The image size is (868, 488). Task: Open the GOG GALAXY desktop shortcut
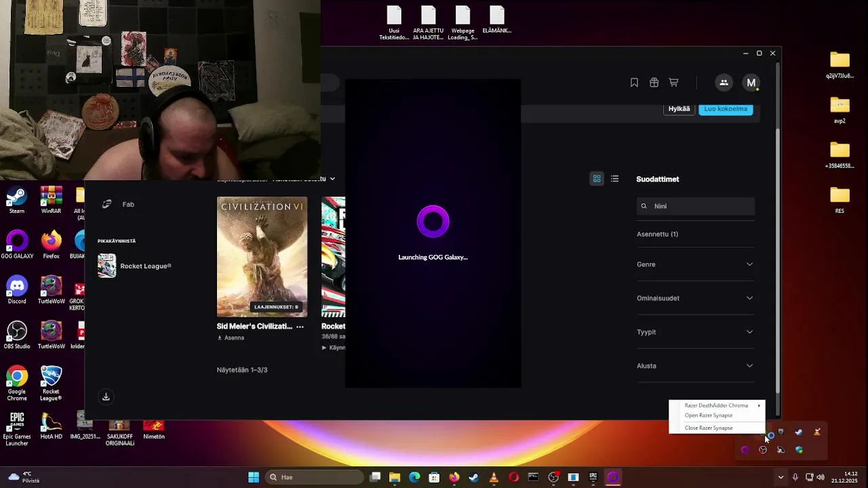[x=17, y=245]
